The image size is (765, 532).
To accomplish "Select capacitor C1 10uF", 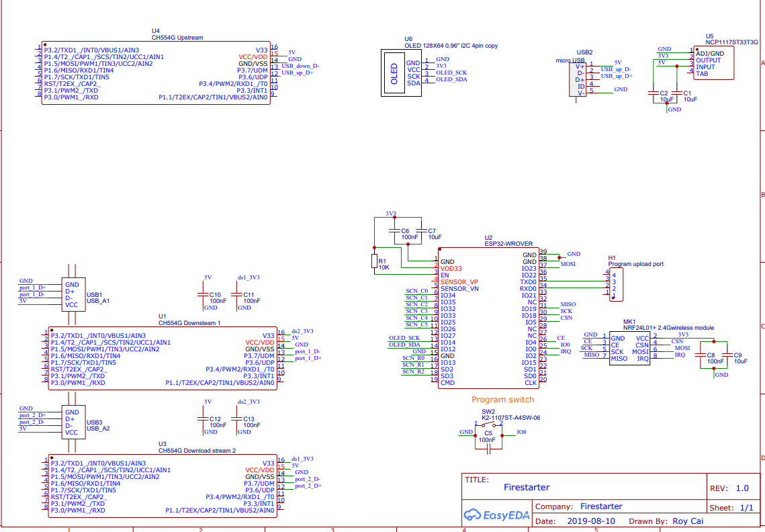I will coord(677,93).
